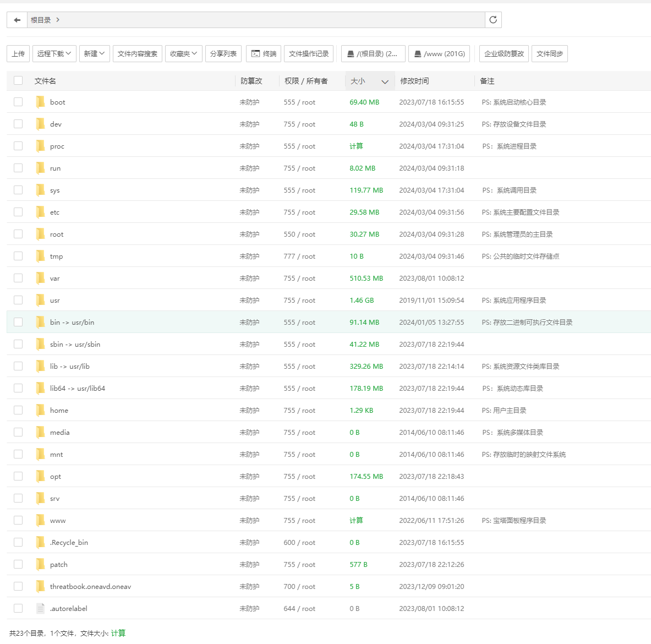Click the 权限 / 所有者 column header
The height and width of the screenshot is (644, 651).
click(x=306, y=81)
